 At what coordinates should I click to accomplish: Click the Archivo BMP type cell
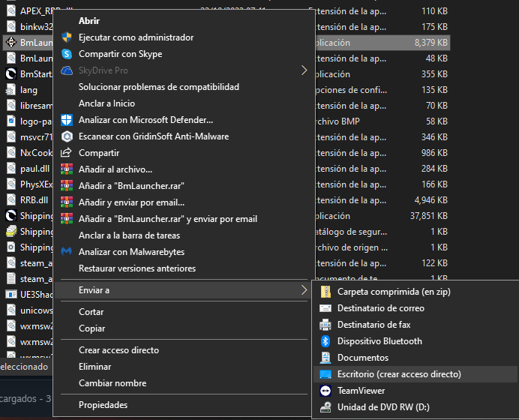click(337, 121)
